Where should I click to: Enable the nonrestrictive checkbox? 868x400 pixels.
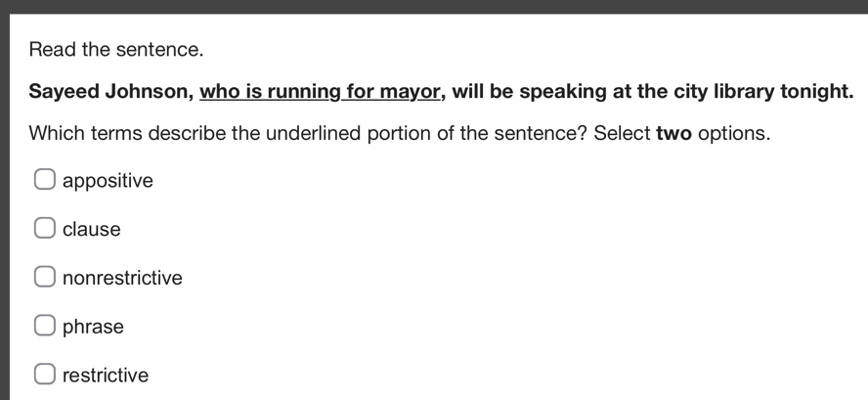coord(45,278)
